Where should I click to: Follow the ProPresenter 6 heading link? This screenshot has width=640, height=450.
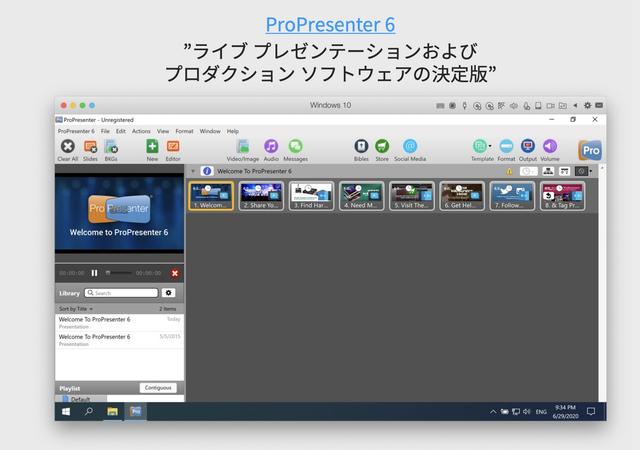(330, 25)
